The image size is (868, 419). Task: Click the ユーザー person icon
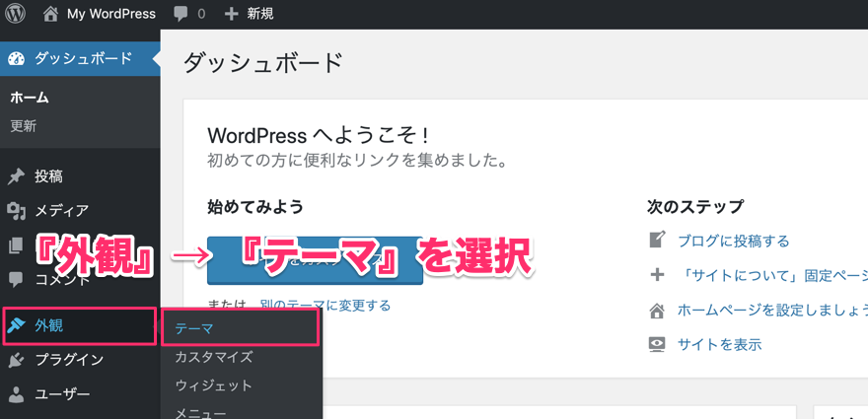pos(17,394)
